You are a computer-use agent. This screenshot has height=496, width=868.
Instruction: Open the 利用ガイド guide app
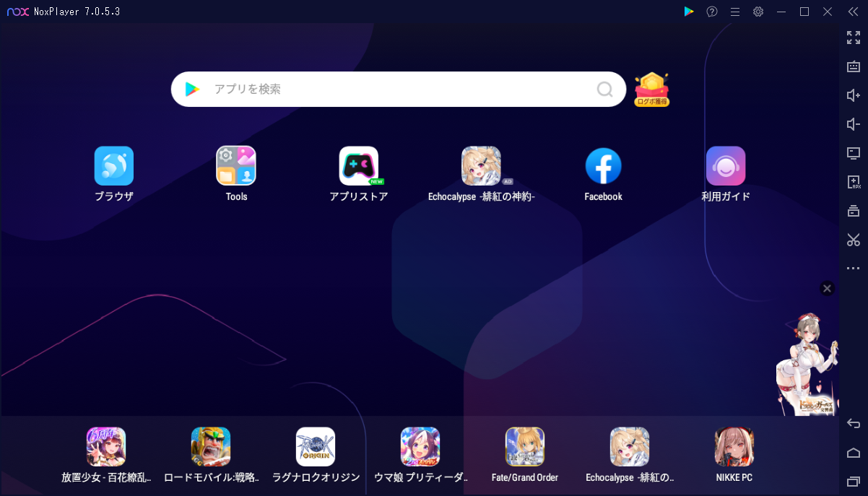(x=726, y=166)
